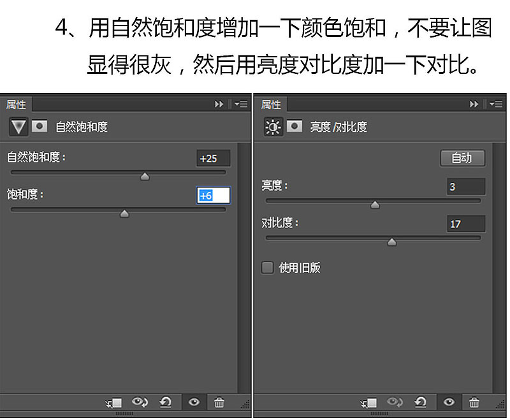Select the layer mask icon in Vibrance panel
510x420 pixels.
(40, 126)
